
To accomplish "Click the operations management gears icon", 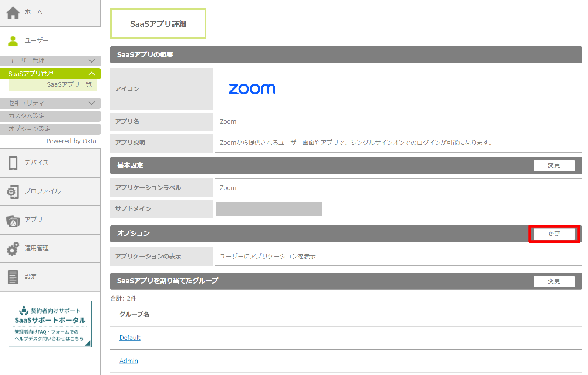I will pyautogui.click(x=13, y=248).
